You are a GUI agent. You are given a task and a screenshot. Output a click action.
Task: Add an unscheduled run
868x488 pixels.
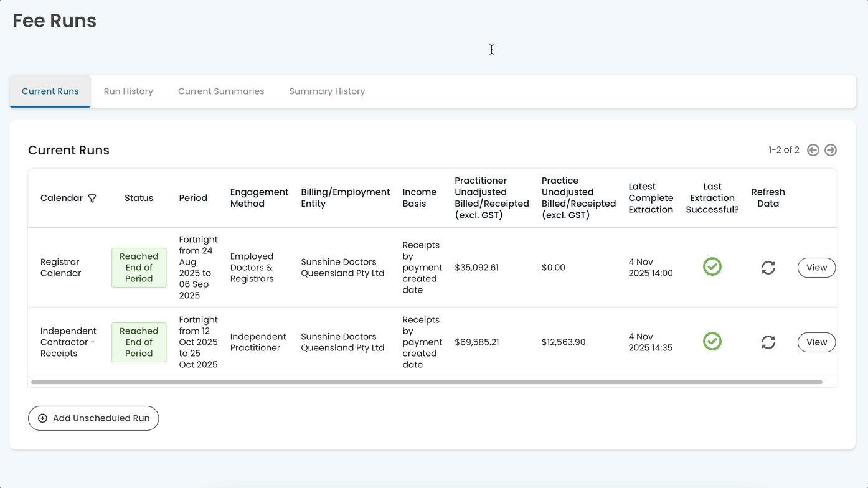pos(93,418)
